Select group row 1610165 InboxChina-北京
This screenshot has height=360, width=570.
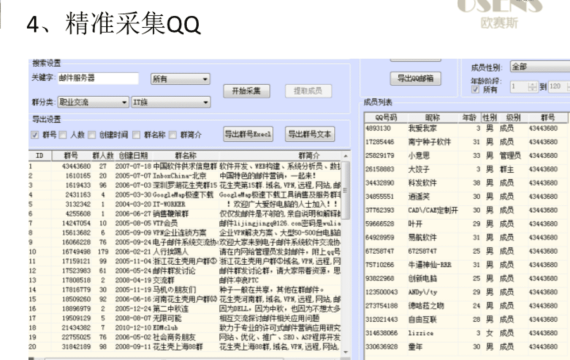185,176
